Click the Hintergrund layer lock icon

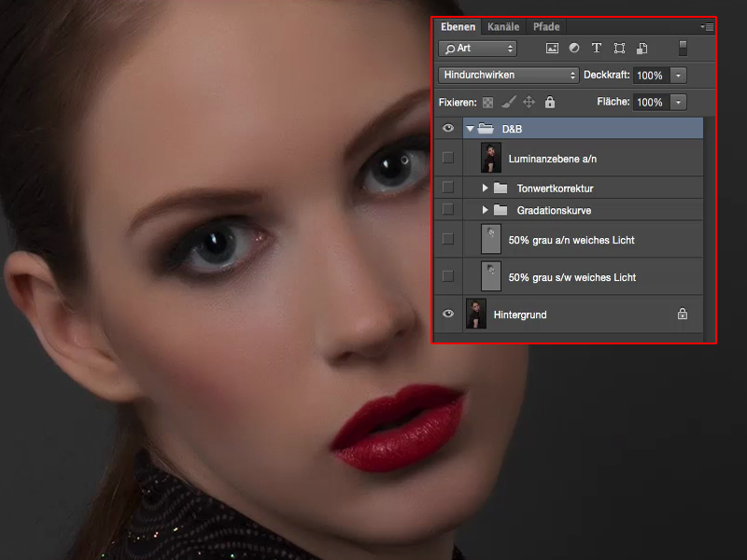683,314
